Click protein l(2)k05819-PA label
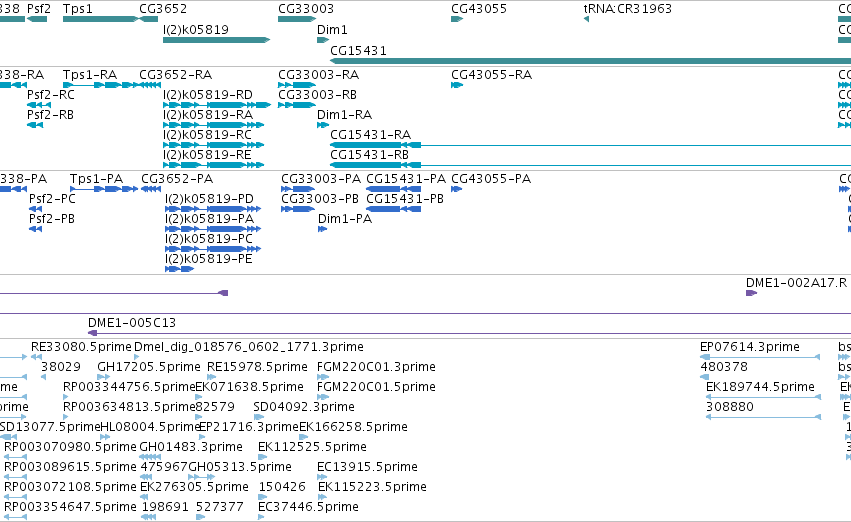This screenshot has height=522, width=851. [x=209, y=219]
